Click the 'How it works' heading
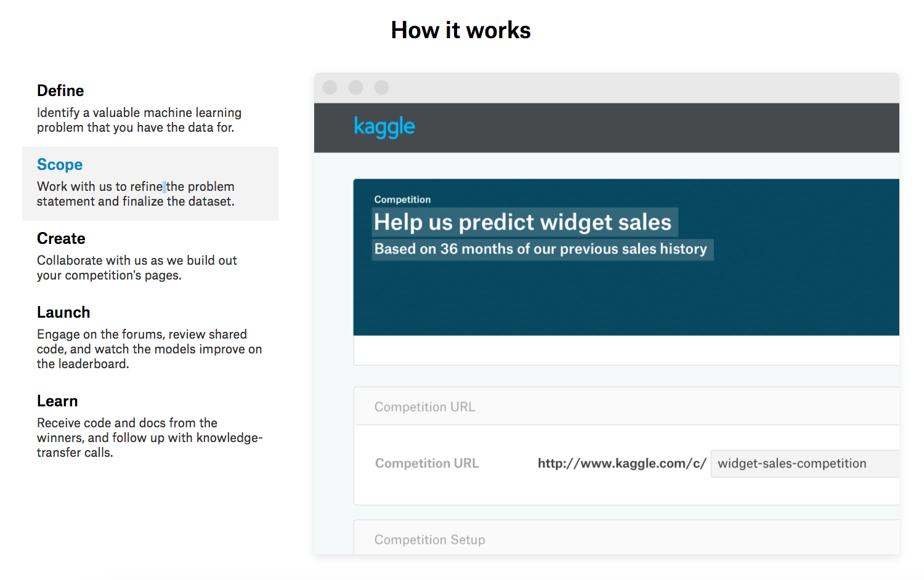 tap(461, 30)
